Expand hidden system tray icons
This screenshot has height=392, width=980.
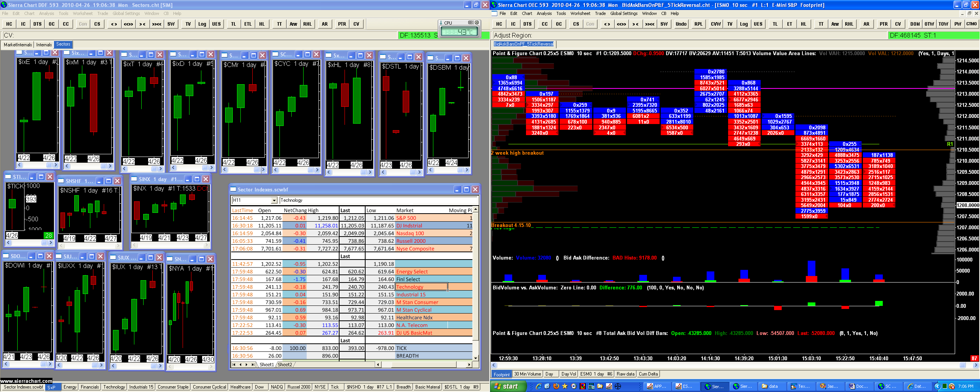point(938,386)
